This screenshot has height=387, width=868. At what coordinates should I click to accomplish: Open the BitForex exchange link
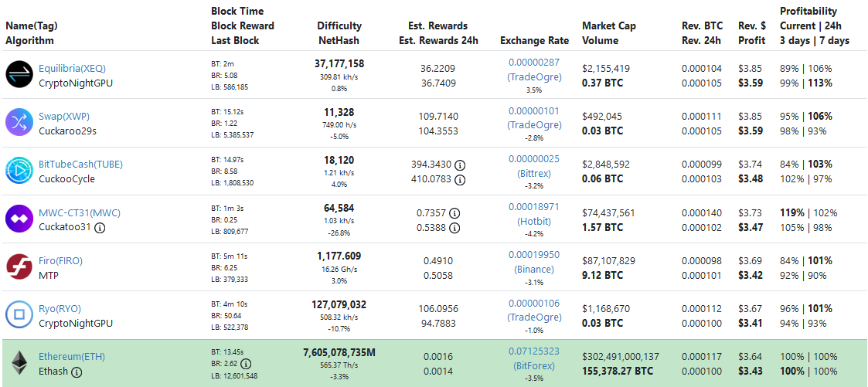tap(534, 366)
